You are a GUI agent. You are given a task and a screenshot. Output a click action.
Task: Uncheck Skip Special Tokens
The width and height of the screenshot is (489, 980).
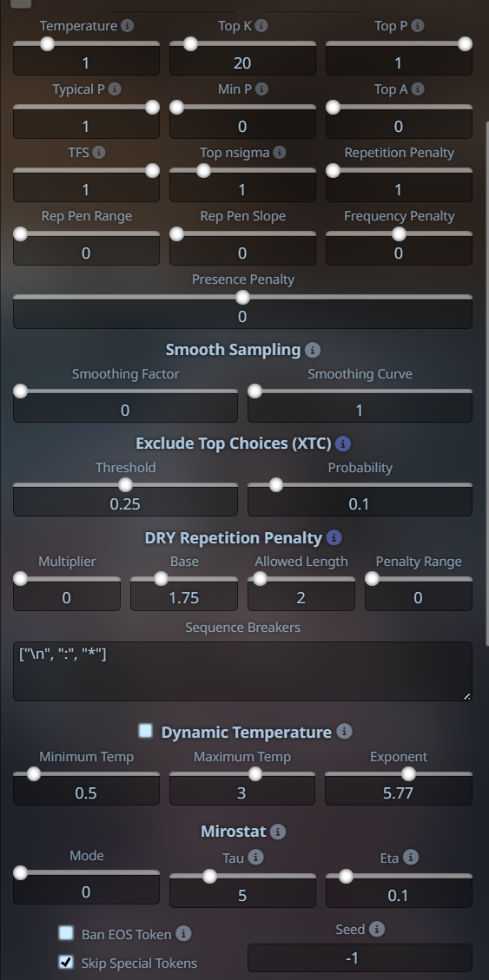tap(66, 962)
